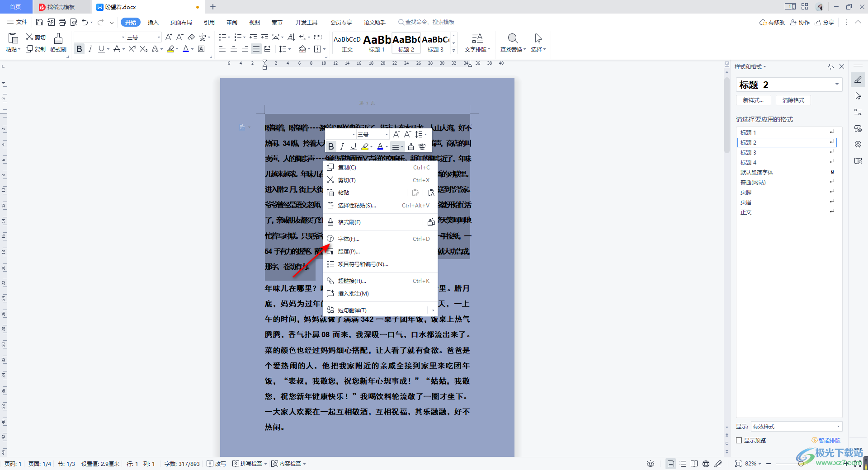Click the Cut button in ribbon
The image size is (868, 470).
36,37
